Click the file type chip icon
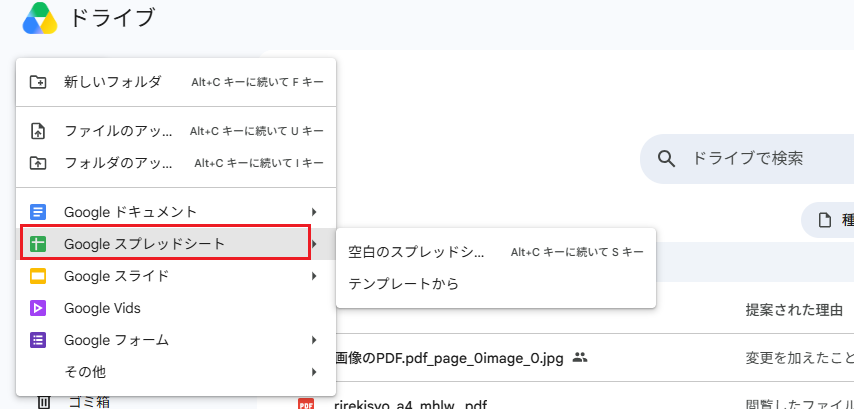This screenshot has width=854, height=409. click(x=826, y=220)
